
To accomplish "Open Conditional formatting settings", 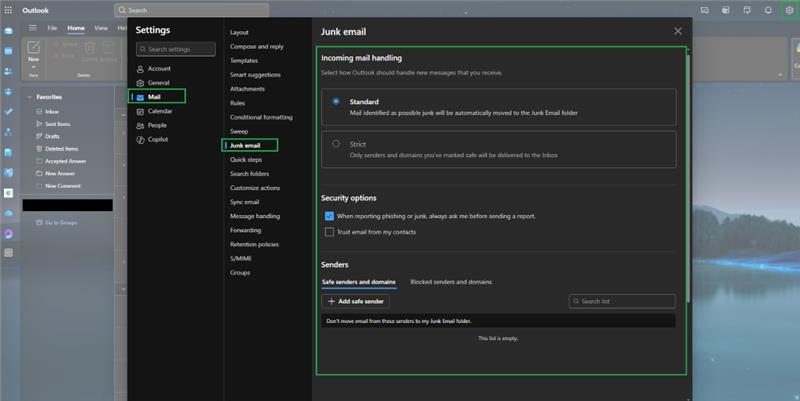I will click(x=261, y=117).
